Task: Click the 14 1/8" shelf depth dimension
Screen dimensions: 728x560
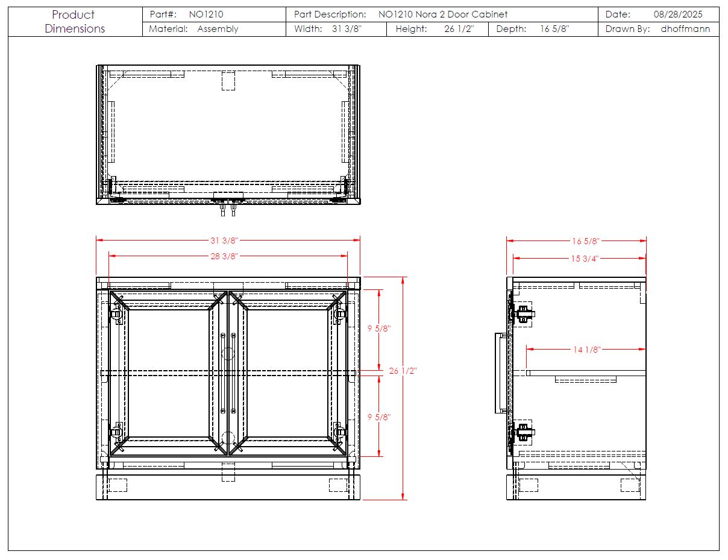Action: [586, 349]
